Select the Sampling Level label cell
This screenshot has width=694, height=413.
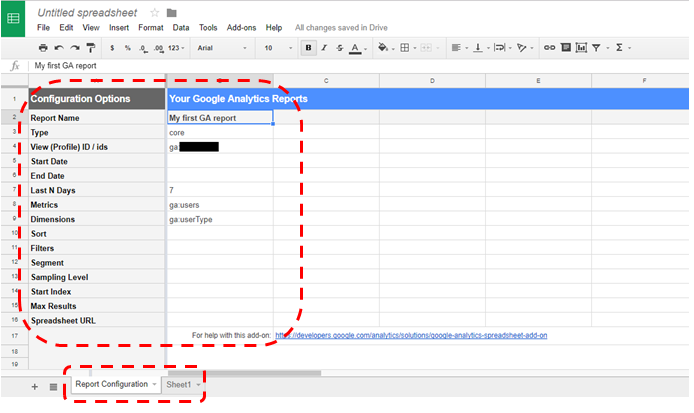click(97, 277)
